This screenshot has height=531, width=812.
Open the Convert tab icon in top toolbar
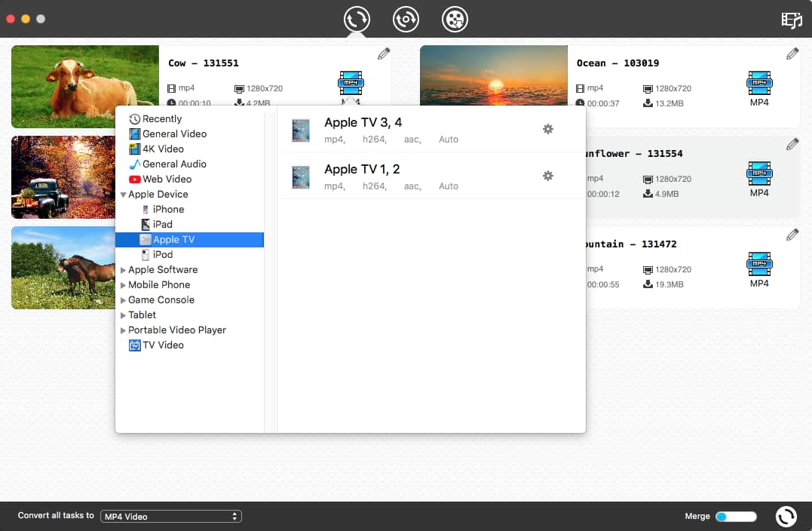[357, 20]
